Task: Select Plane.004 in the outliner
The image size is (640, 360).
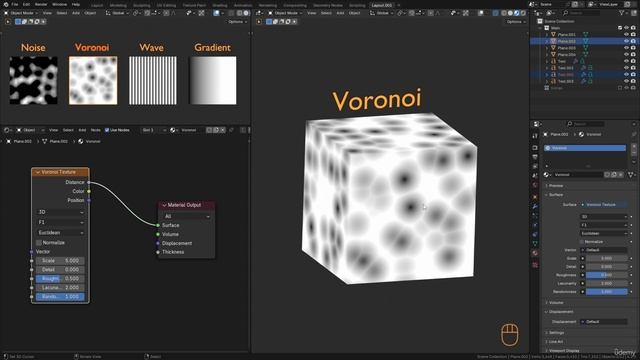Action: (x=567, y=55)
